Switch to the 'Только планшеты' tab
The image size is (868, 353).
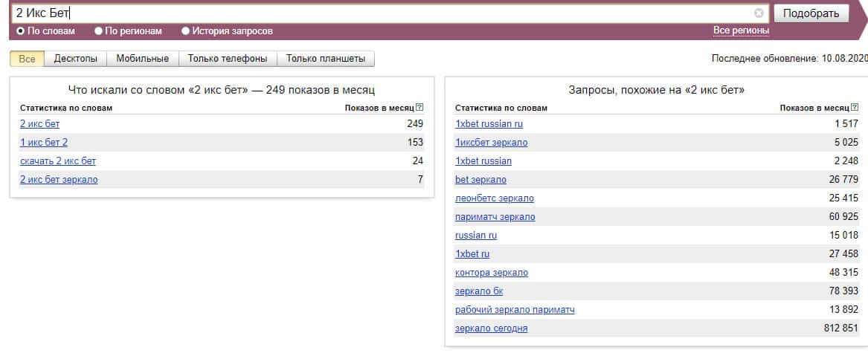pyautogui.click(x=326, y=59)
